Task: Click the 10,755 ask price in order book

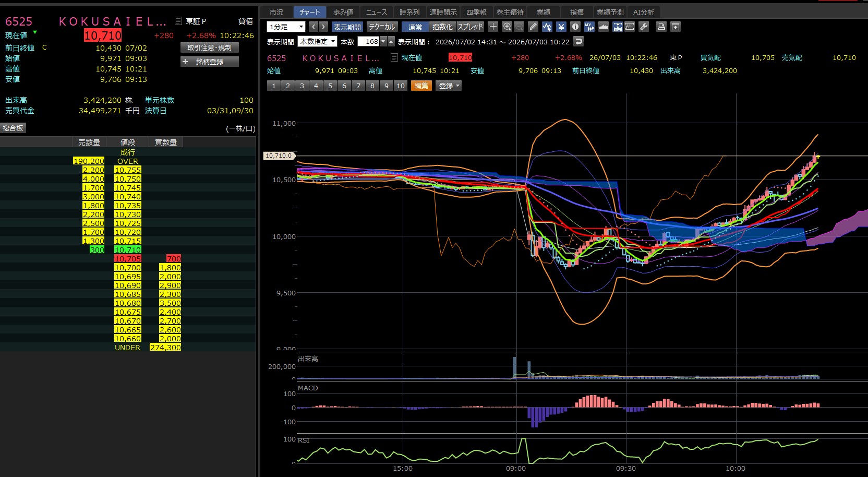Action: 128,170
